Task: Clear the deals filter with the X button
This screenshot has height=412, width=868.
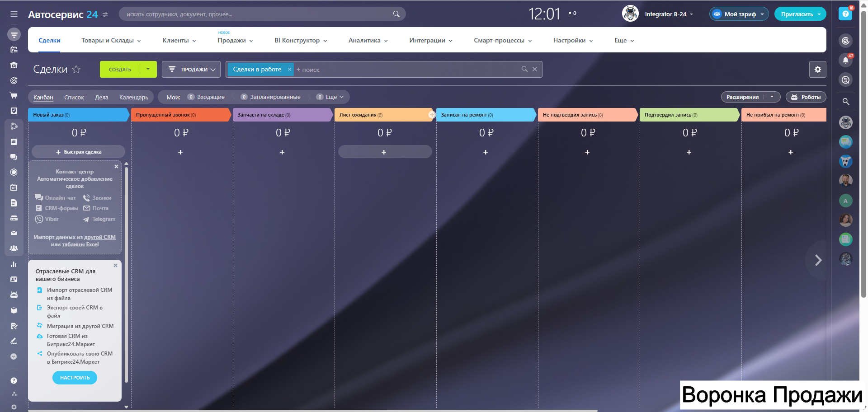Action: pyautogui.click(x=535, y=69)
